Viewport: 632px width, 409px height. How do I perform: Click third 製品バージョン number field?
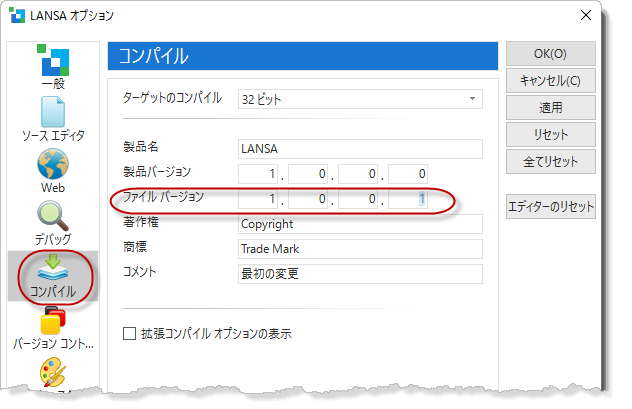pos(358,174)
